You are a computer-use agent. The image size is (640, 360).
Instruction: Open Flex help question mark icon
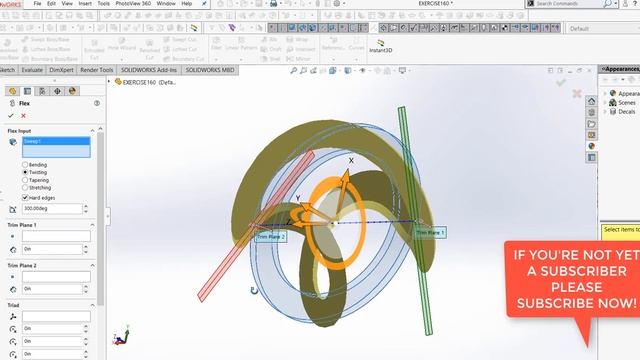point(97,103)
